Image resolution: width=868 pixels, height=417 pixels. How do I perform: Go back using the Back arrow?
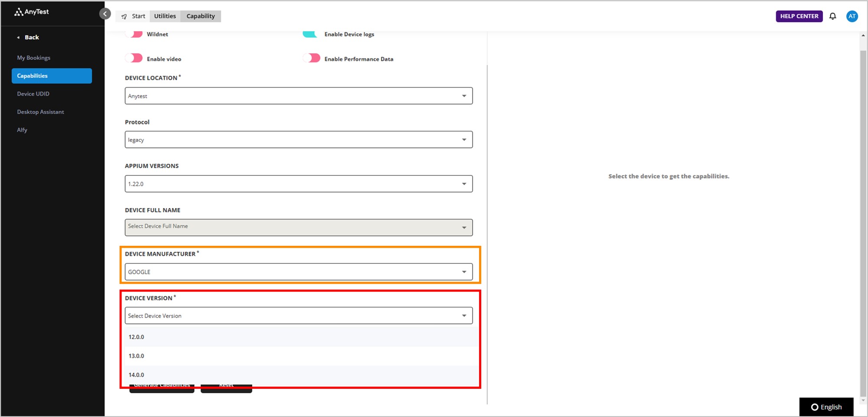click(28, 37)
